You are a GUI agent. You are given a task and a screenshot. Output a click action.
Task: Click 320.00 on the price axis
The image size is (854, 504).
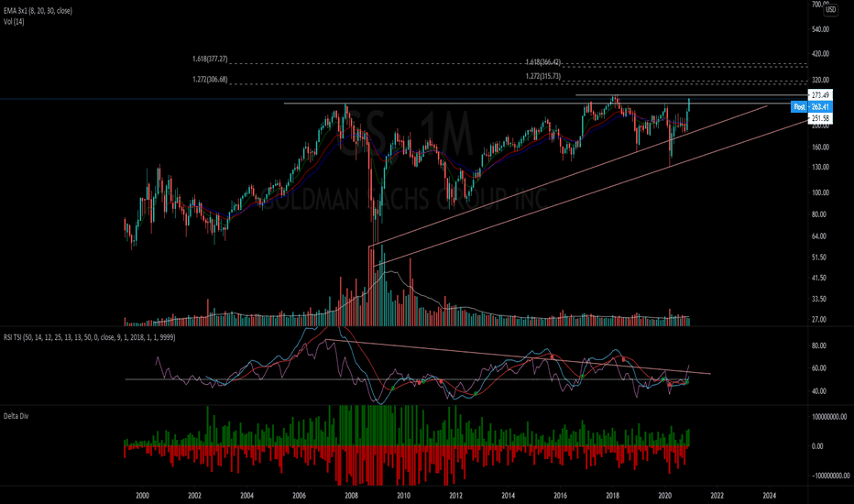[x=820, y=80]
